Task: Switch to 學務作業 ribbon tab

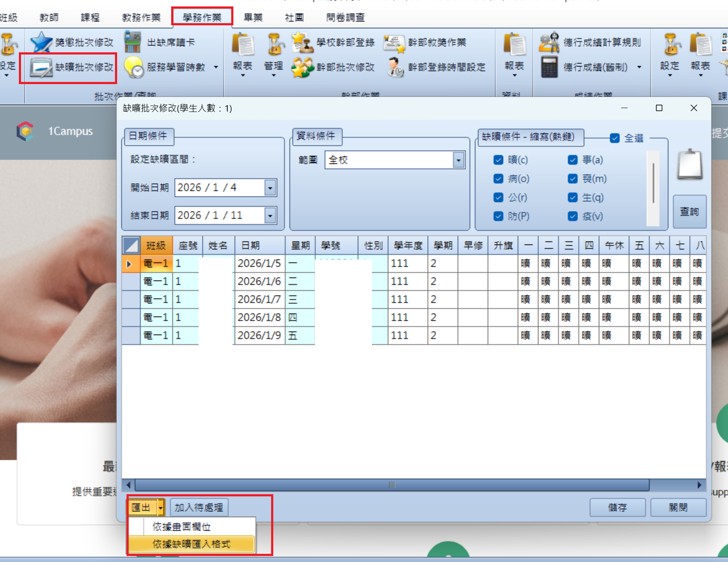Action: [202, 18]
